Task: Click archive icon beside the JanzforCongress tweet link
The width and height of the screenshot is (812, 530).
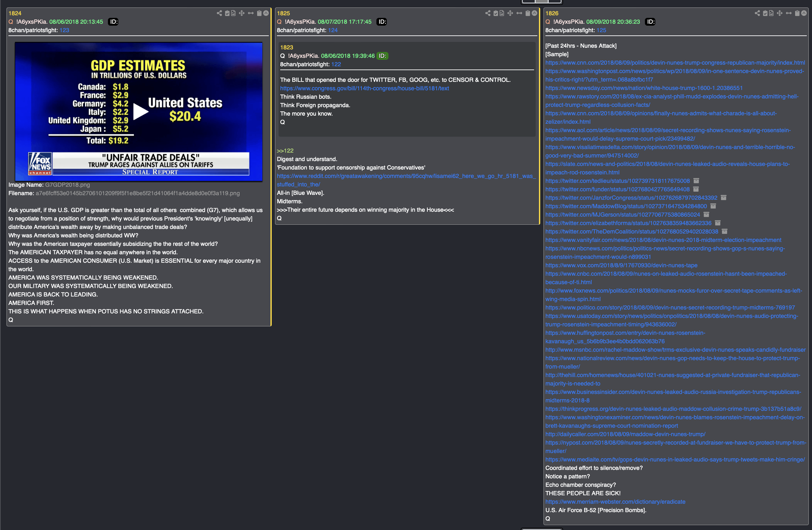Action: (723, 198)
